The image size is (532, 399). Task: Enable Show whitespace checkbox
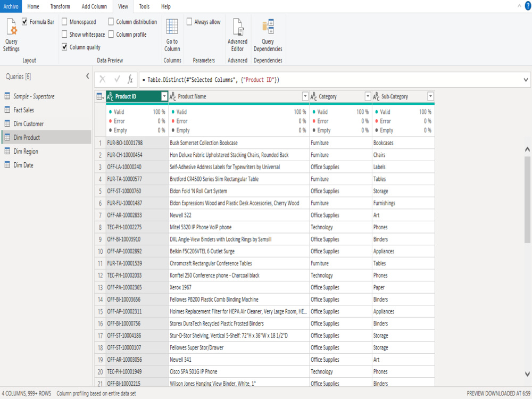click(64, 34)
